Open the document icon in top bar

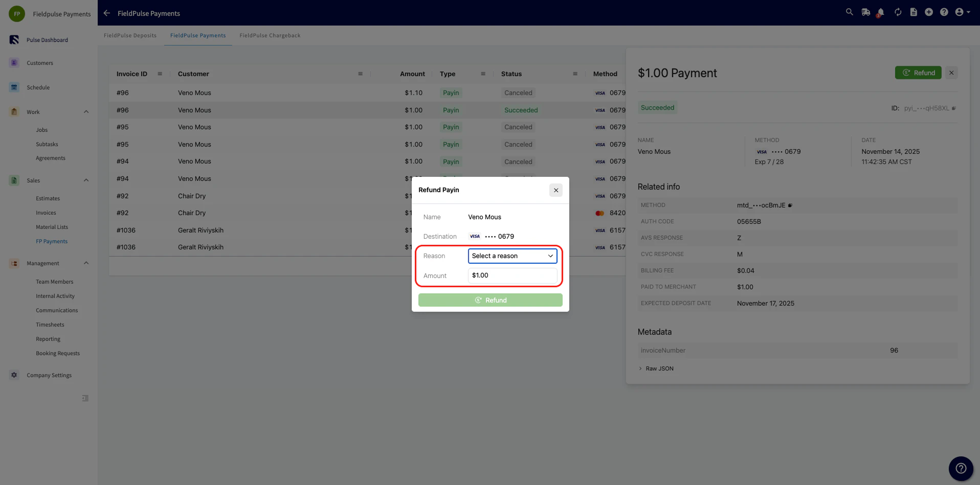click(x=914, y=12)
